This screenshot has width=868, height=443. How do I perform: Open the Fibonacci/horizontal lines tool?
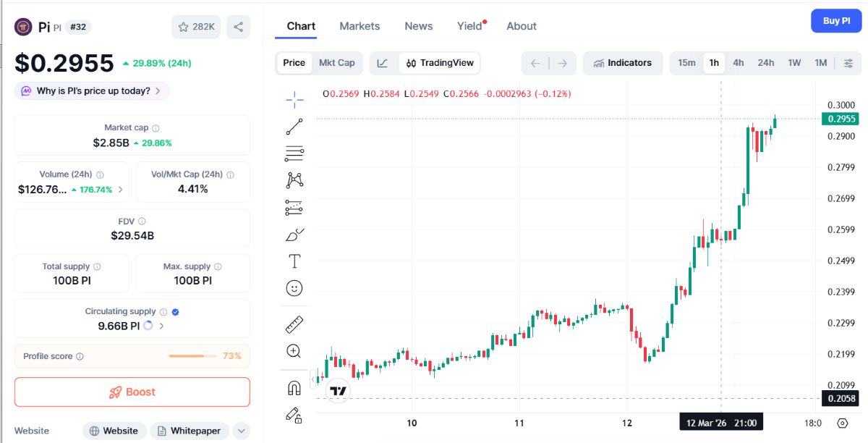(294, 153)
